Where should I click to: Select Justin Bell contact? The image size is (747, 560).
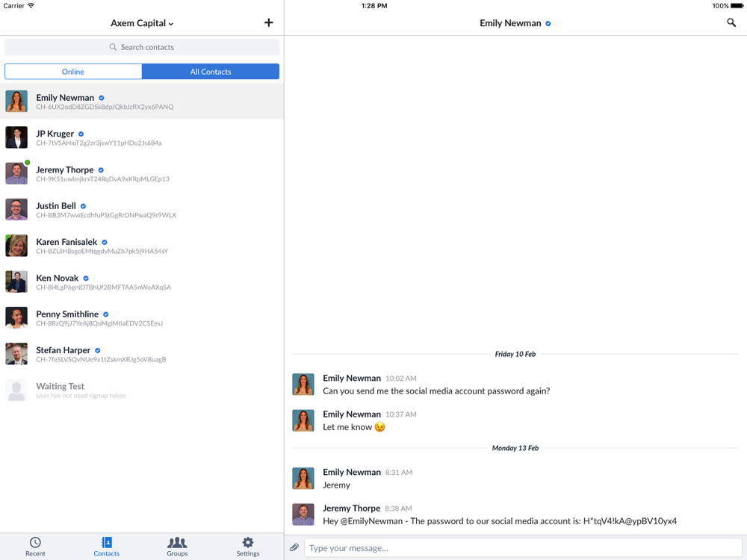pos(142,210)
